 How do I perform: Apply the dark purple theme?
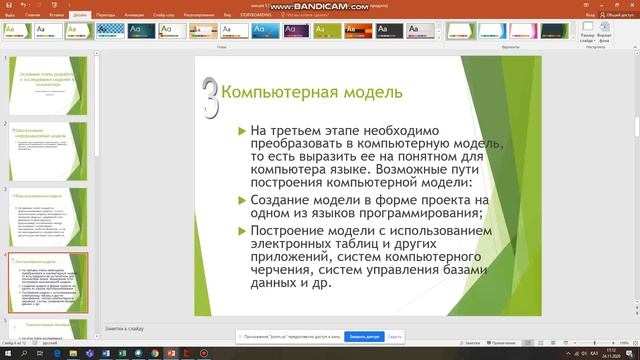tap(296, 31)
